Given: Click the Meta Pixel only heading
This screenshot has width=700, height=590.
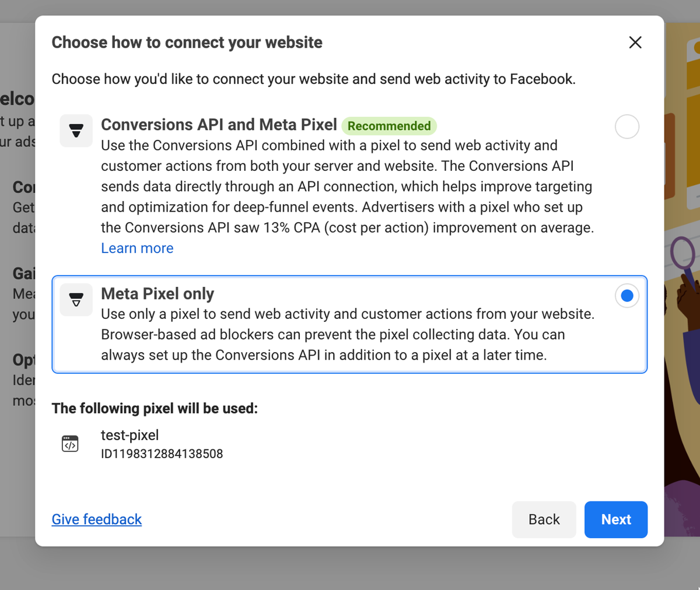Looking at the screenshot, I should (157, 294).
